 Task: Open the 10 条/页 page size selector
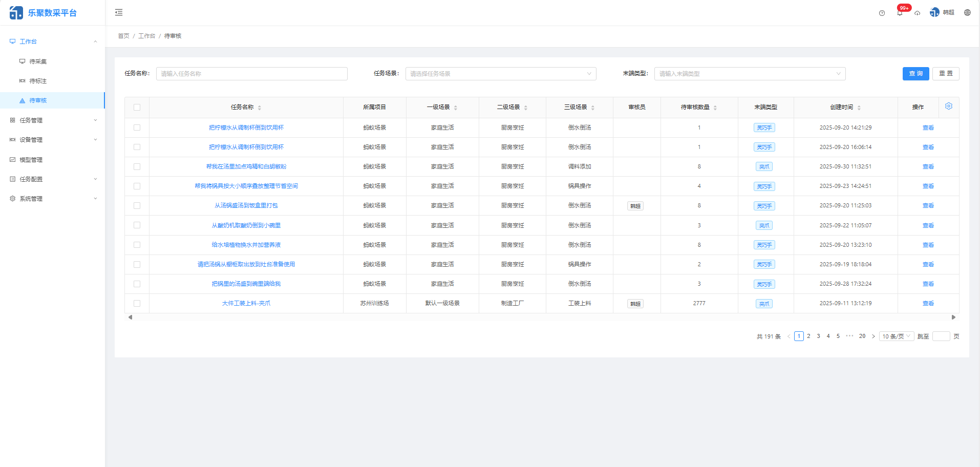pos(896,336)
